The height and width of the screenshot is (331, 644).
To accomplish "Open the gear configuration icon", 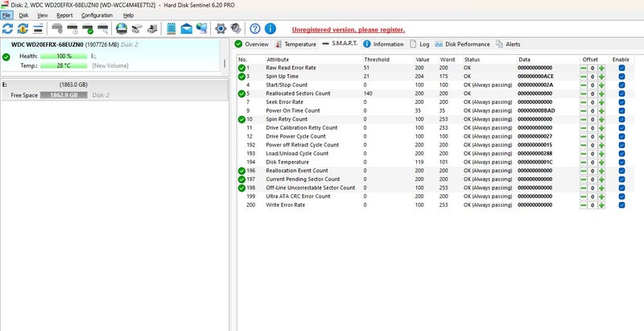I will (221, 29).
